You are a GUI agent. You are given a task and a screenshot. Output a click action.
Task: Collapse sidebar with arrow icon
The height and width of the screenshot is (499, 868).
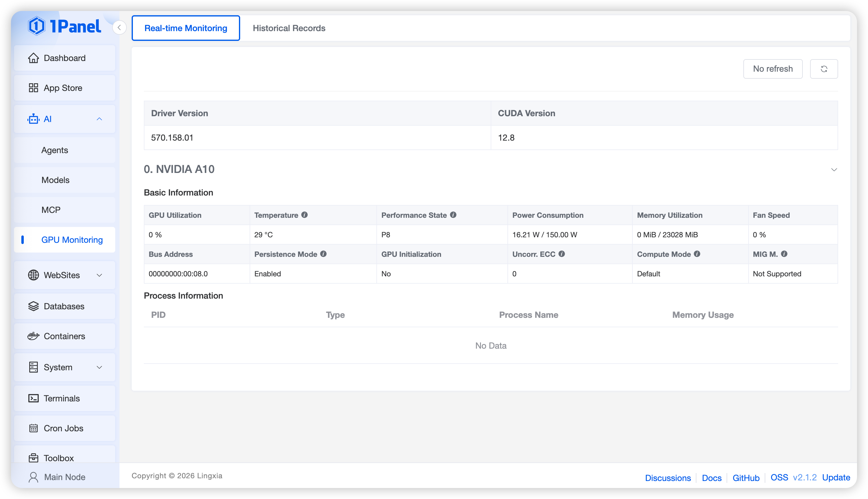pyautogui.click(x=119, y=27)
